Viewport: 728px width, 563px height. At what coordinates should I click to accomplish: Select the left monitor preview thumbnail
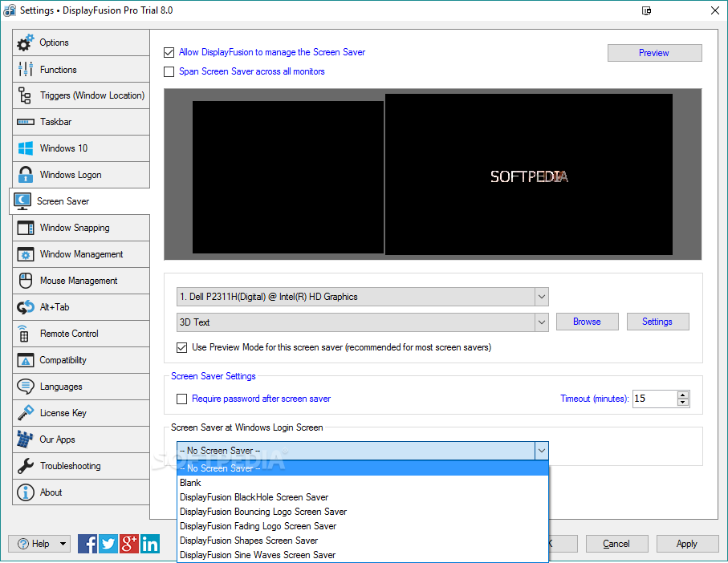tap(288, 177)
